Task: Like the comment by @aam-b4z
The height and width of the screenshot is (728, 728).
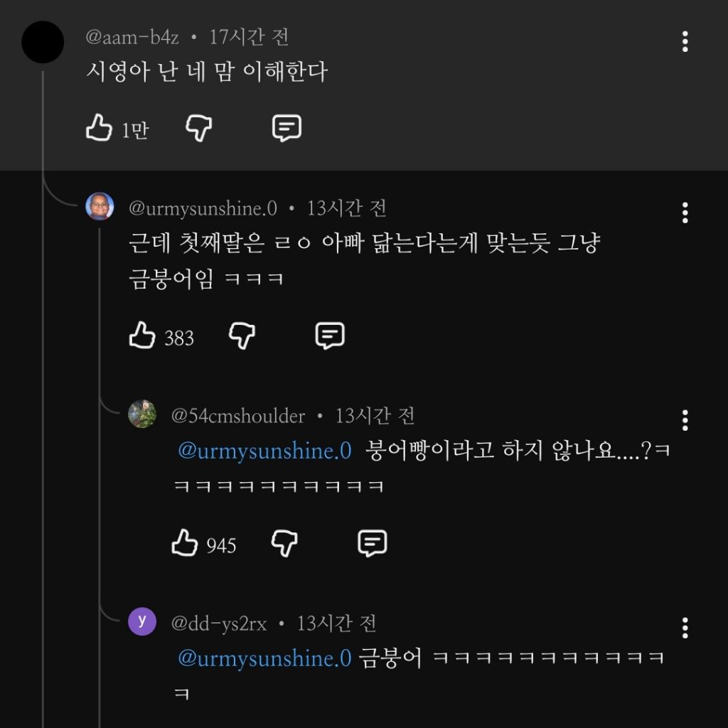Action: pos(100,129)
